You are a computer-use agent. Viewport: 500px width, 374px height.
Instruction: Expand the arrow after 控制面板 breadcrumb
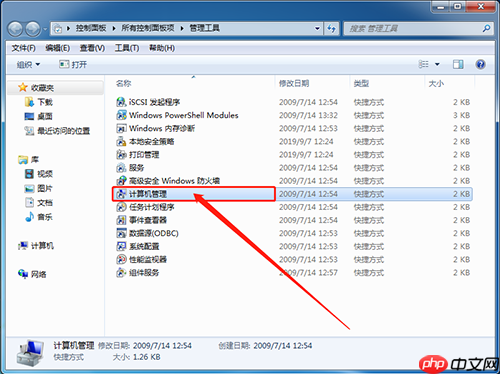[x=114, y=28]
